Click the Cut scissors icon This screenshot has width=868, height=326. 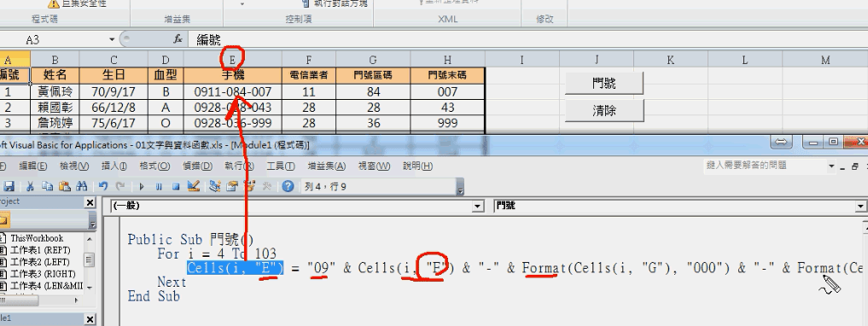click(31, 187)
